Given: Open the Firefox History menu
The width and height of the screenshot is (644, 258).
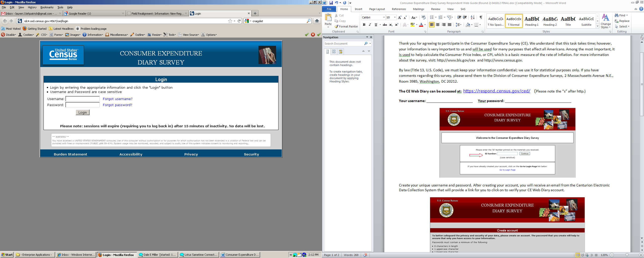Looking at the screenshot, I should [32, 7].
